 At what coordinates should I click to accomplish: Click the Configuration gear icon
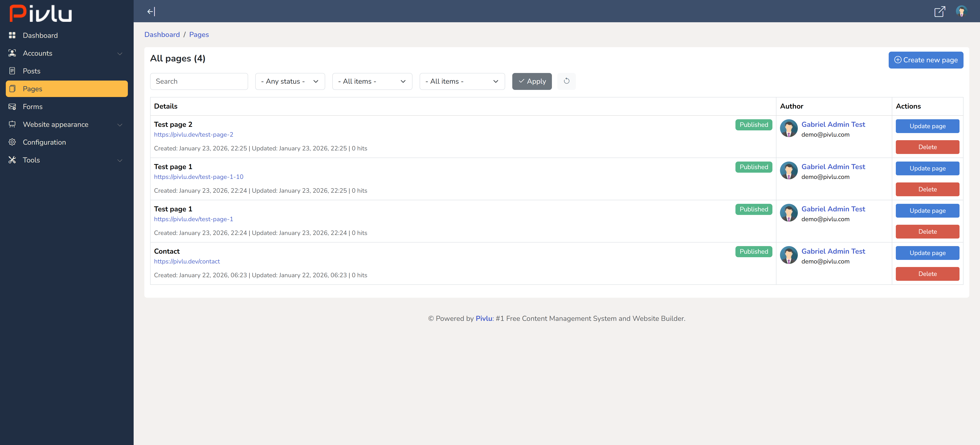coord(12,142)
